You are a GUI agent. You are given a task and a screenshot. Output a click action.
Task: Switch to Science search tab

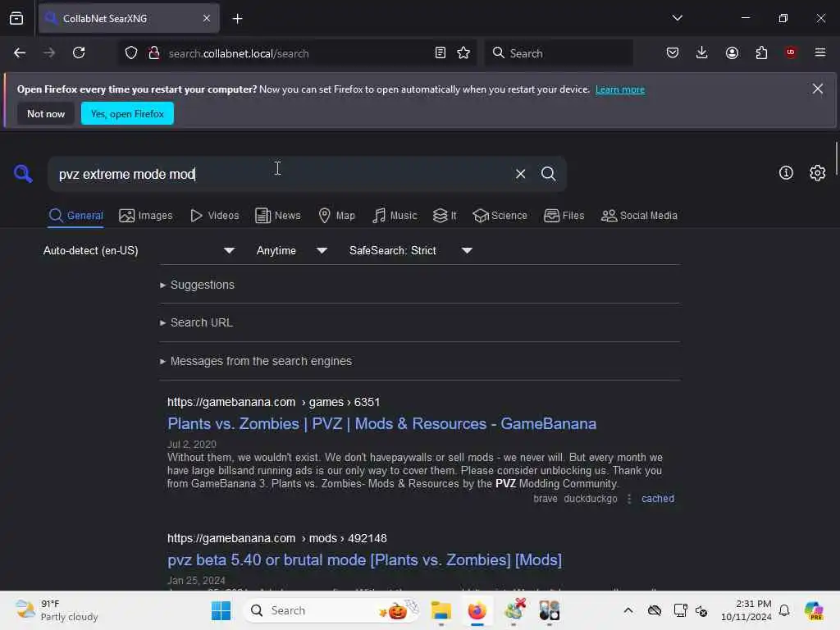500,216
